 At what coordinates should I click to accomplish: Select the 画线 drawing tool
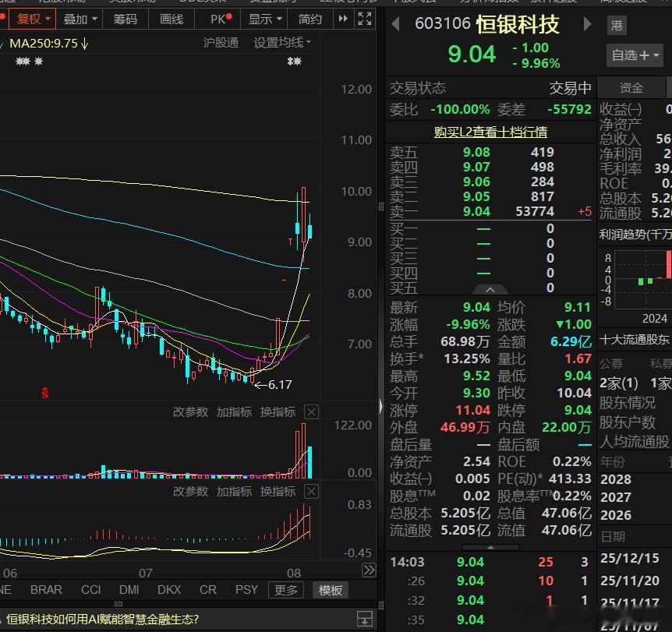171,19
